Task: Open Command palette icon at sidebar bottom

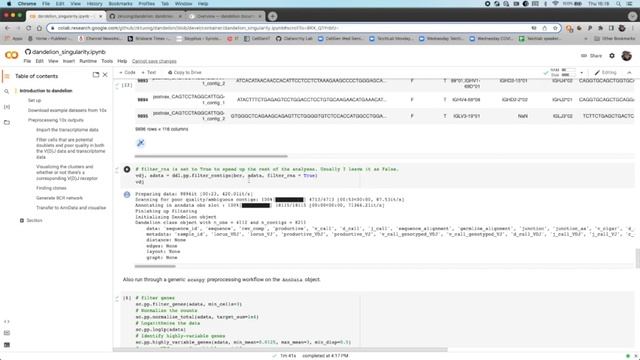Action: click(7, 333)
